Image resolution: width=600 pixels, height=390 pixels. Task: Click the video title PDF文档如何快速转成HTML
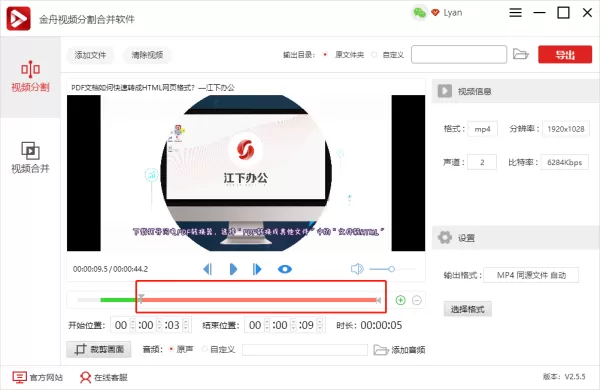[153, 88]
